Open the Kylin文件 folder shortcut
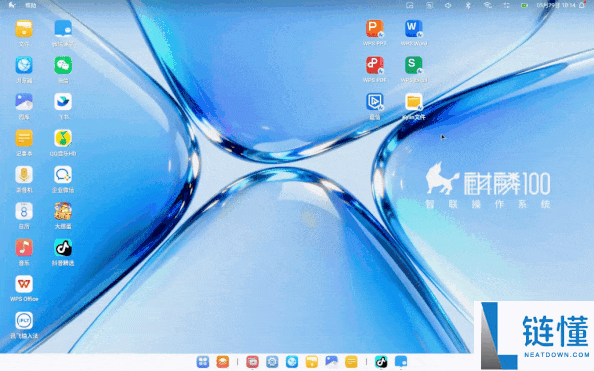594x371 pixels. pyautogui.click(x=414, y=102)
